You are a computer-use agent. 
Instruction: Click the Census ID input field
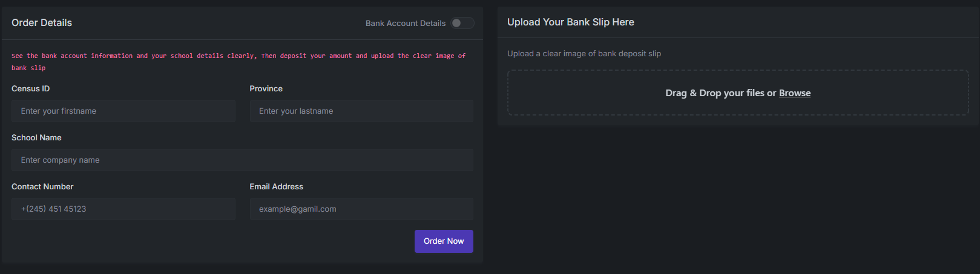pos(123,111)
